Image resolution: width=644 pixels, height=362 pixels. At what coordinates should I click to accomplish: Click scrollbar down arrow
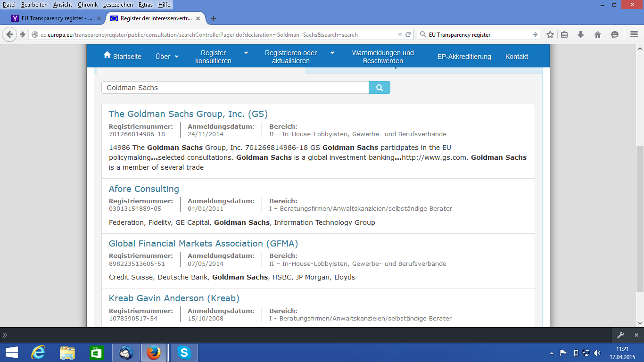pyautogui.click(x=640, y=323)
